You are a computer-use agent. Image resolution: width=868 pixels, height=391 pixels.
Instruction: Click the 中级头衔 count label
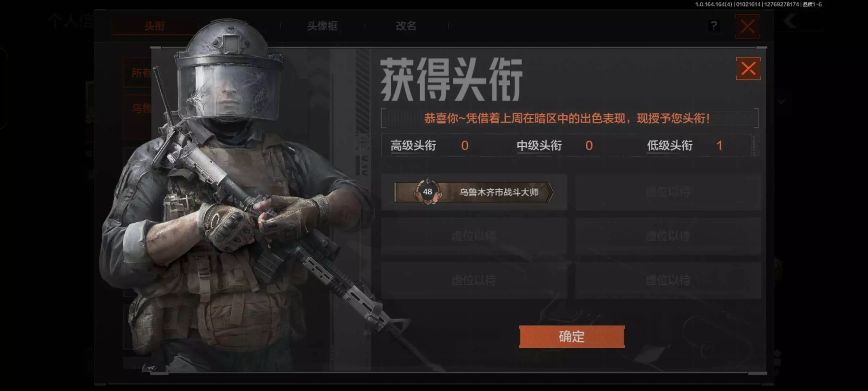[x=539, y=146]
